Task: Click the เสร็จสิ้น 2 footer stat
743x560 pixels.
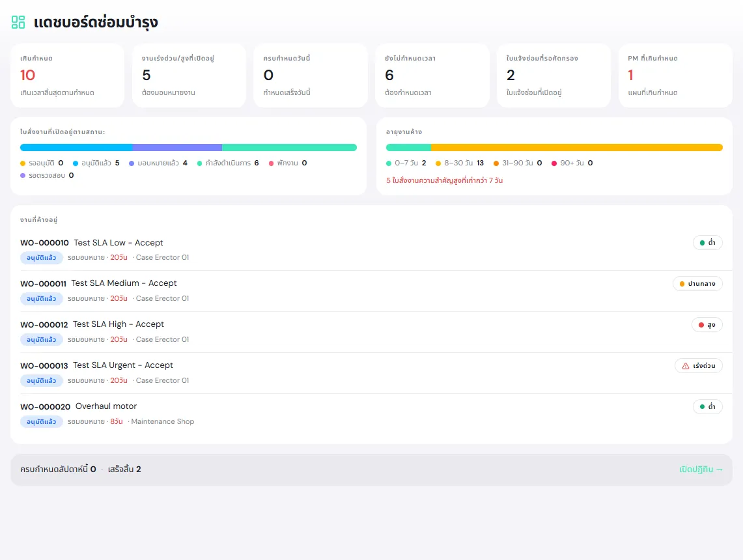Action: point(124,469)
